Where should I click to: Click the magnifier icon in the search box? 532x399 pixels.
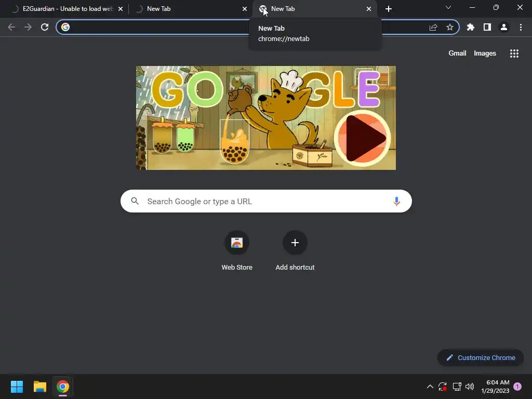pos(135,201)
